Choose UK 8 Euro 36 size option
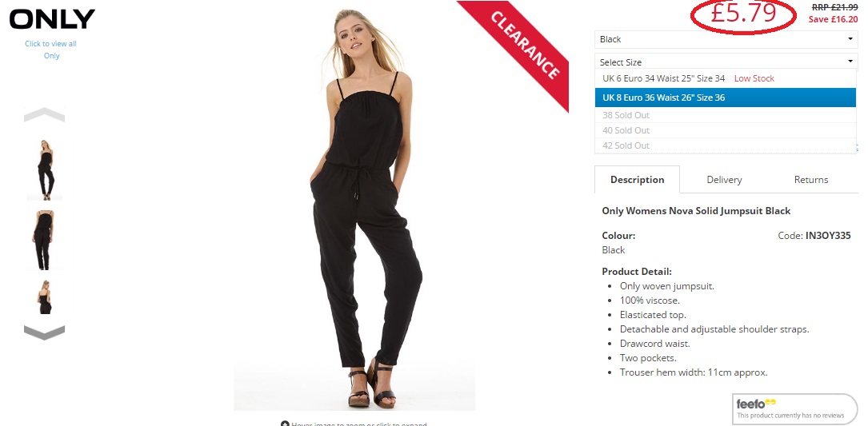The image size is (868, 426). [726, 98]
